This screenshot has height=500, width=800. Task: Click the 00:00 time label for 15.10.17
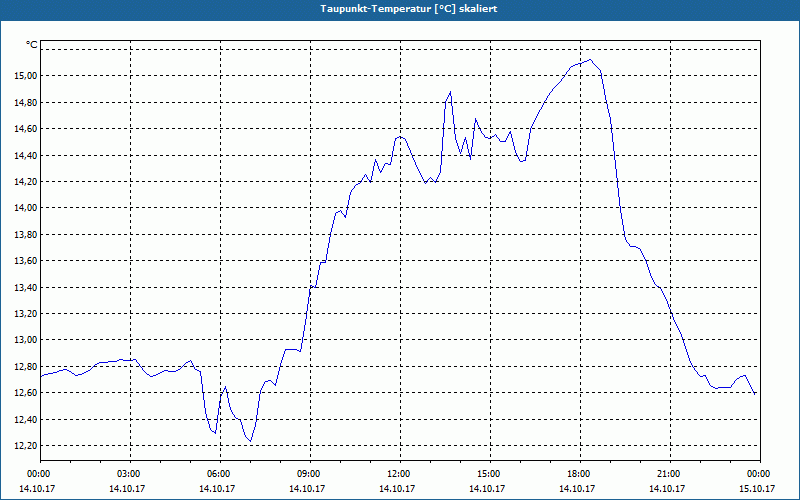point(760,474)
